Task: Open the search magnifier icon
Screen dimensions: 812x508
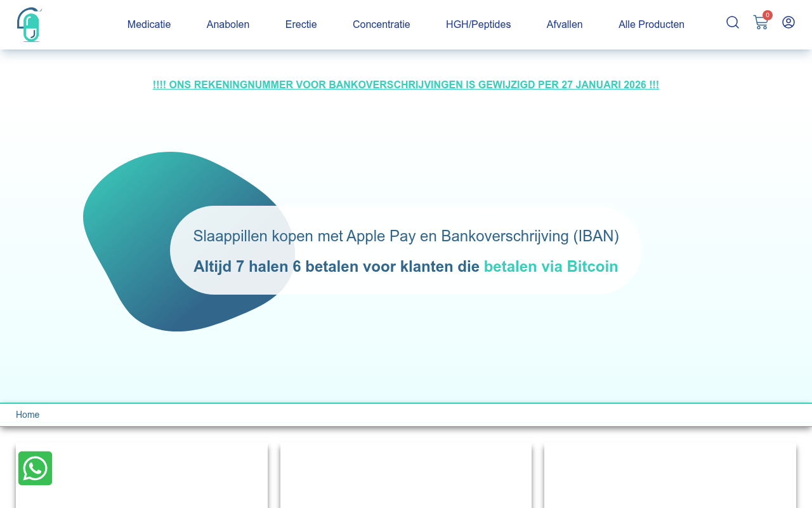Action: click(733, 22)
